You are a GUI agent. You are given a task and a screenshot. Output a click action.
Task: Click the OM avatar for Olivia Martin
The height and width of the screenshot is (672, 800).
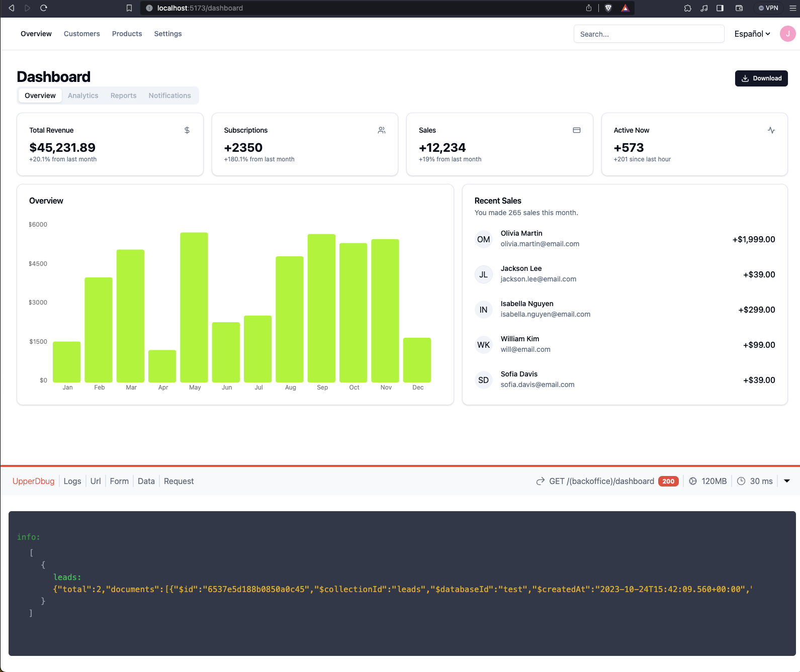[x=484, y=239]
